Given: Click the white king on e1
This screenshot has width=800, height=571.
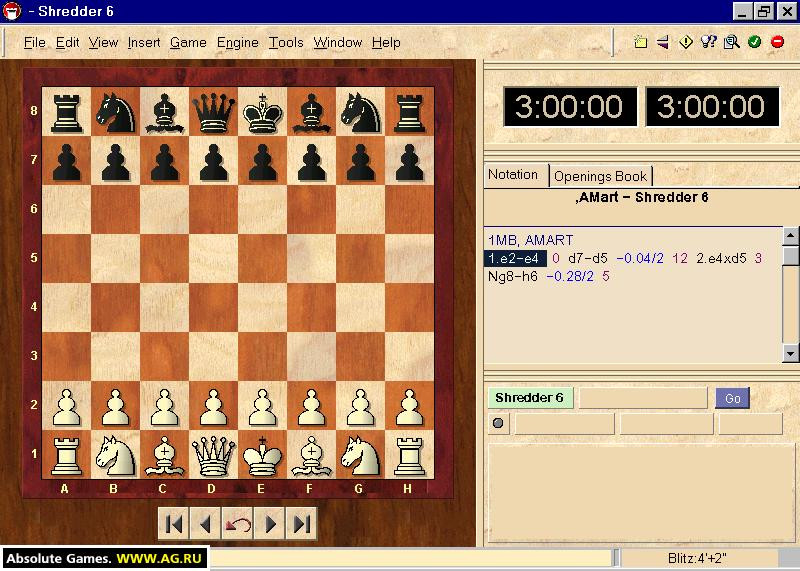Looking at the screenshot, I should (x=262, y=455).
